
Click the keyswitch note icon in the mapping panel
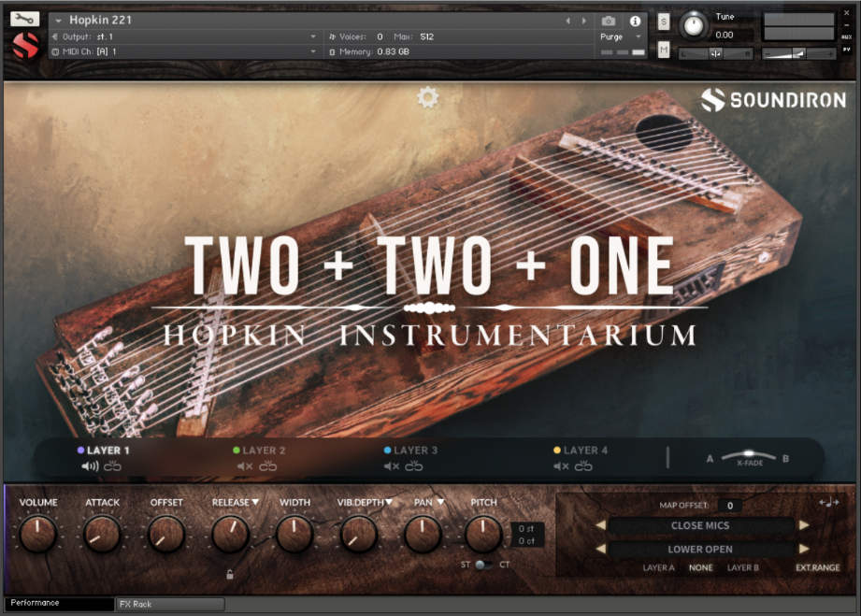click(x=829, y=503)
